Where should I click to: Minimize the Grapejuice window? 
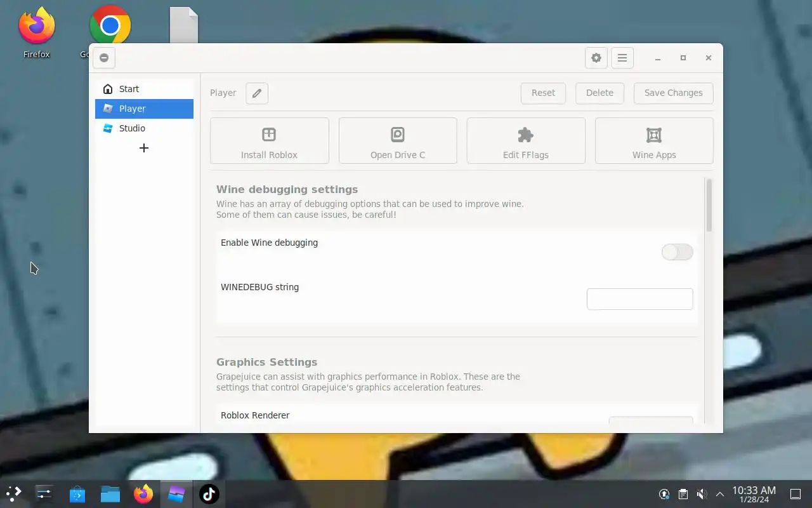[658, 58]
